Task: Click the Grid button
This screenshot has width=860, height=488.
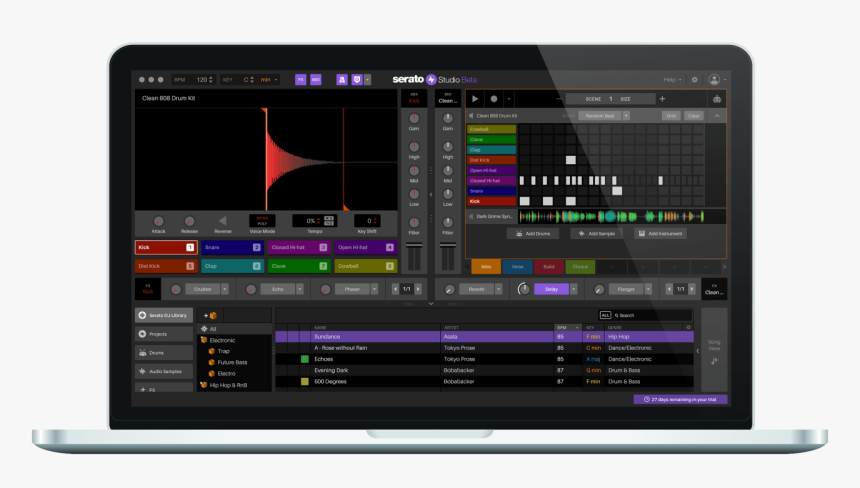Action: (671, 116)
